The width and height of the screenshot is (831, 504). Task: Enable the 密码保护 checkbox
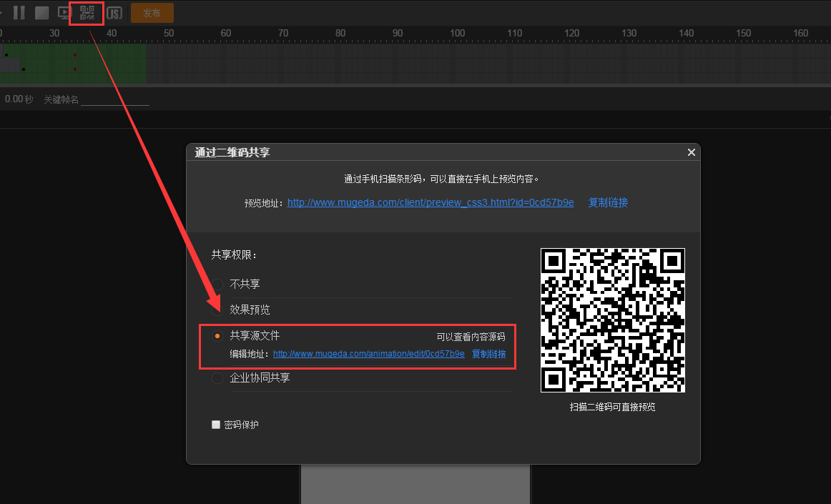tap(216, 425)
